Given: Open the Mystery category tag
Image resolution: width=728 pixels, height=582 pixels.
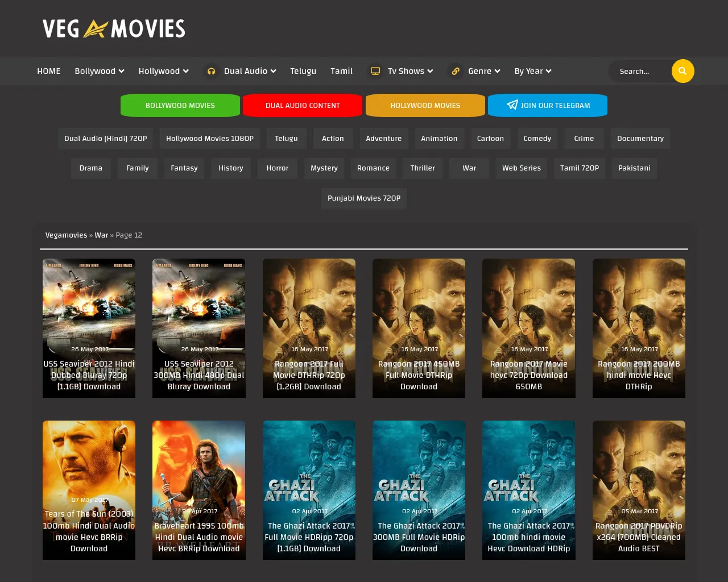Looking at the screenshot, I should tap(324, 168).
